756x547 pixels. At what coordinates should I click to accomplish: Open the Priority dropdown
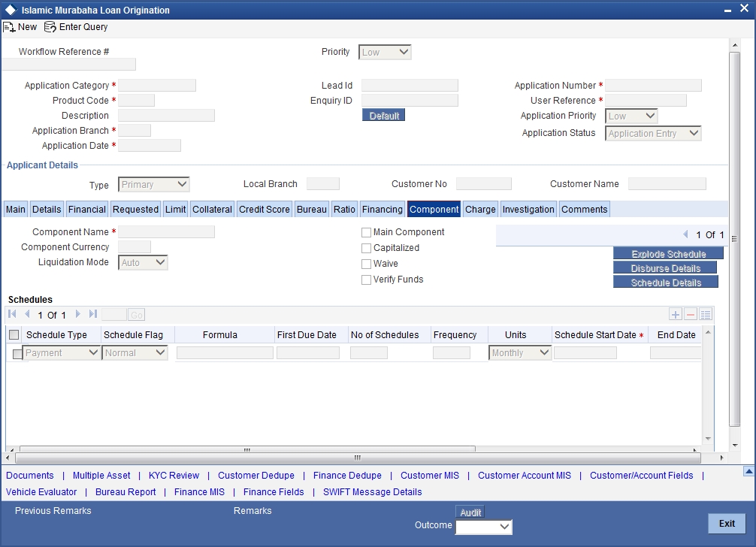385,52
